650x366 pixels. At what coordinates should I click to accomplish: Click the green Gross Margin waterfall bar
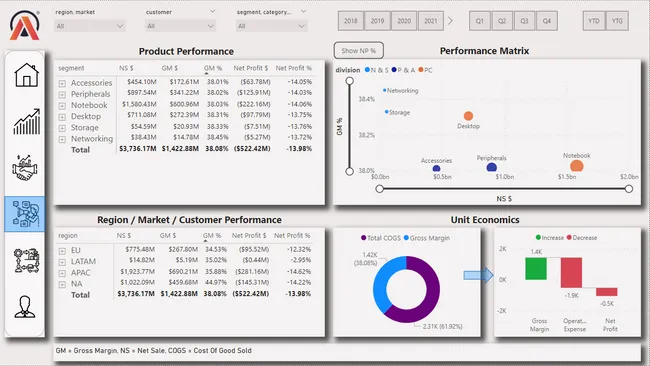tap(536, 269)
